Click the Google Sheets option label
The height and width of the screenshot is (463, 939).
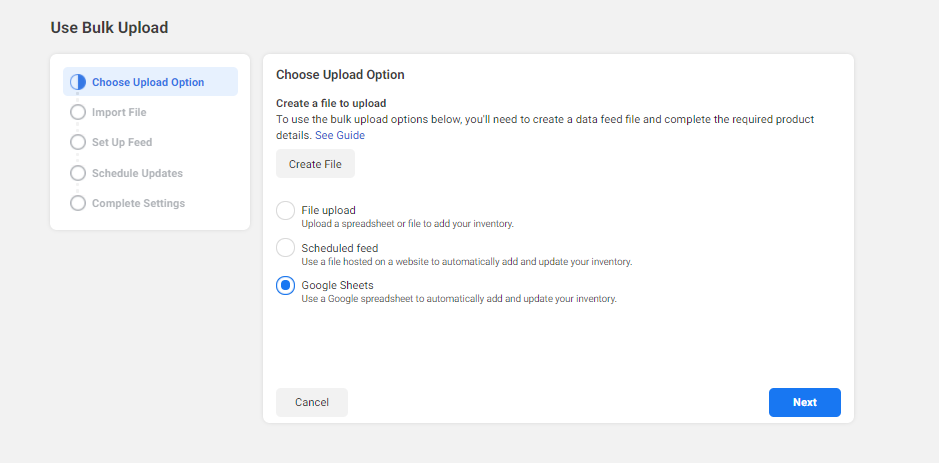point(338,285)
